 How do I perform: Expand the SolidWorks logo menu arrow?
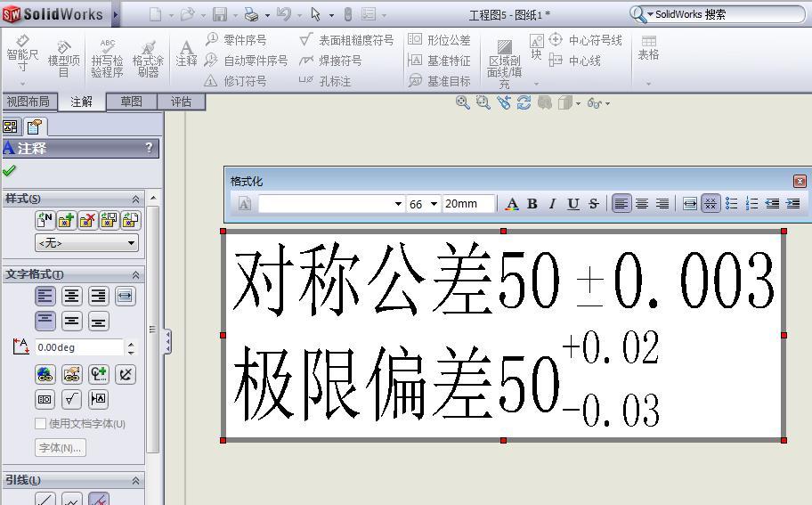click(116, 14)
